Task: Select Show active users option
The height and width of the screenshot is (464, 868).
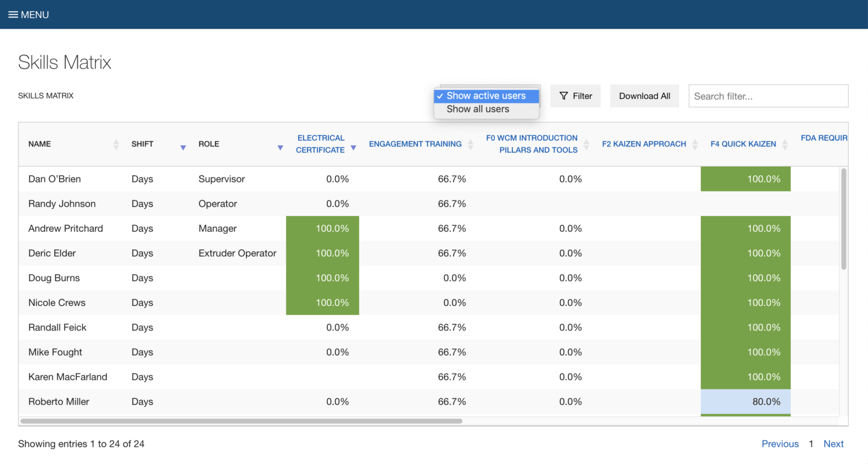Action: [487, 96]
